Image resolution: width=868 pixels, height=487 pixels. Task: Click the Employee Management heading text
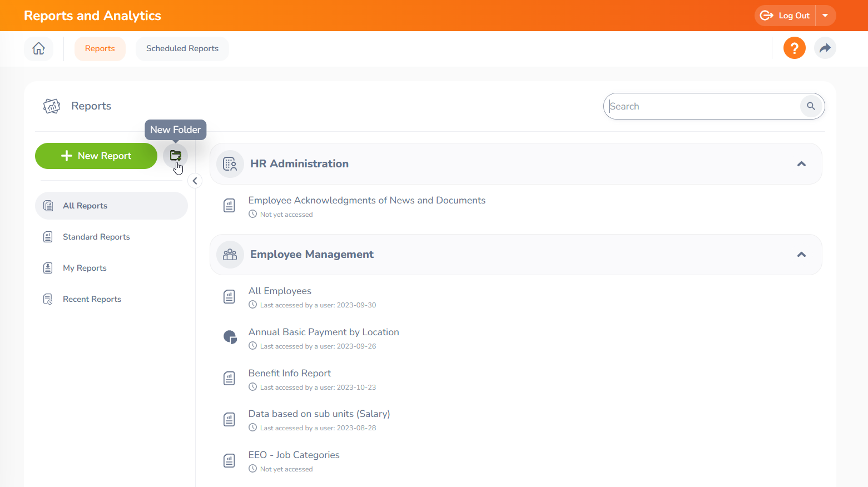[312, 254]
